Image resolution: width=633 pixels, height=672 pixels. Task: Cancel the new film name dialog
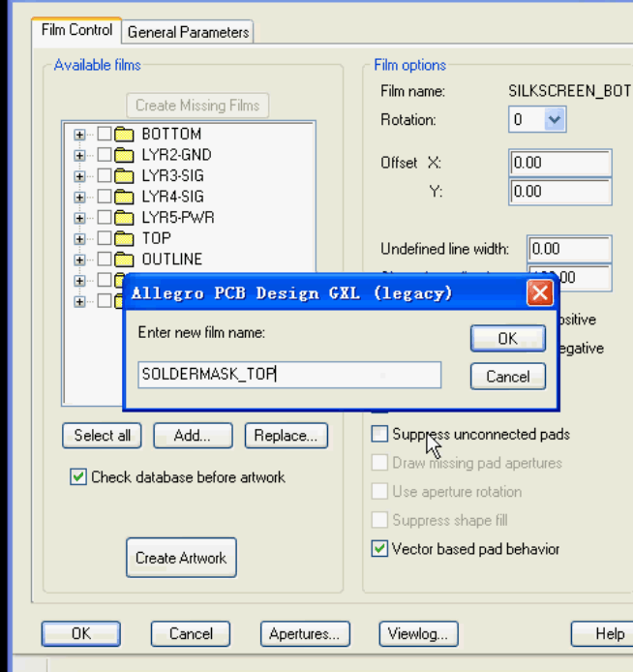[x=508, y=377]
